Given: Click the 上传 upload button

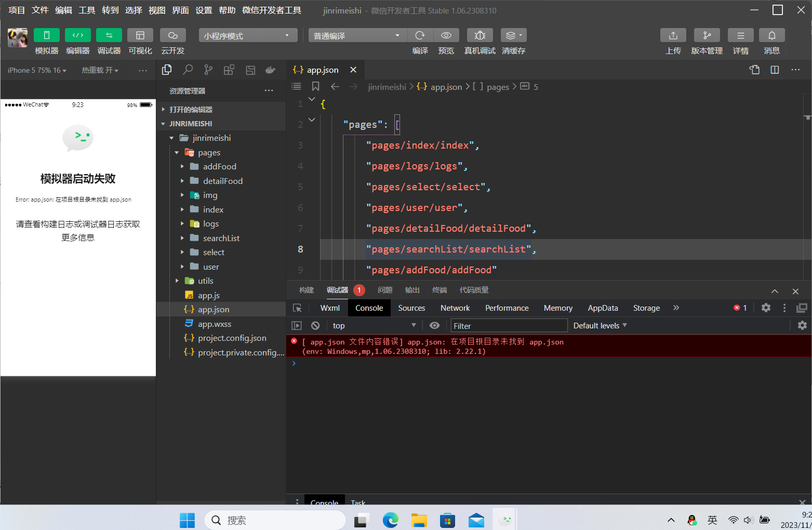Looking at the screenshot, I should point(673,35).
